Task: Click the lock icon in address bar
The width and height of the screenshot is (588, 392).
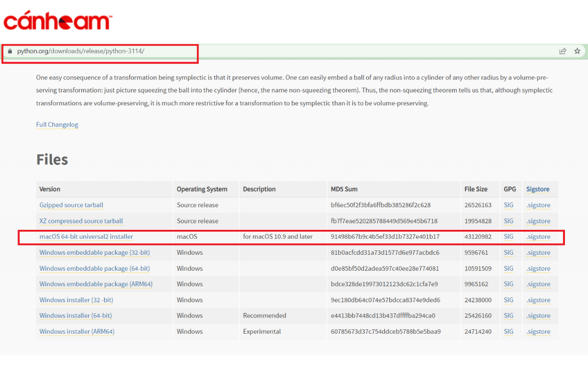Action: coord(9,51)
